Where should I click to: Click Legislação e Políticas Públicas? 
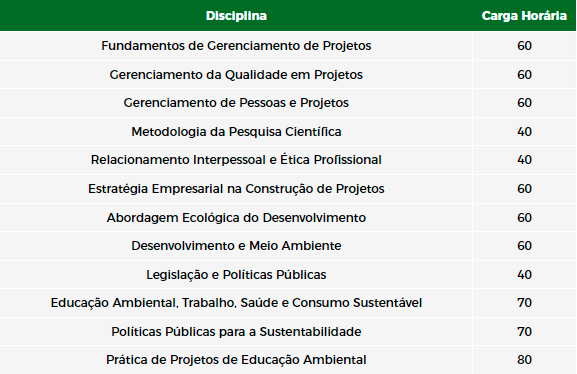click(x=236, y=275)
